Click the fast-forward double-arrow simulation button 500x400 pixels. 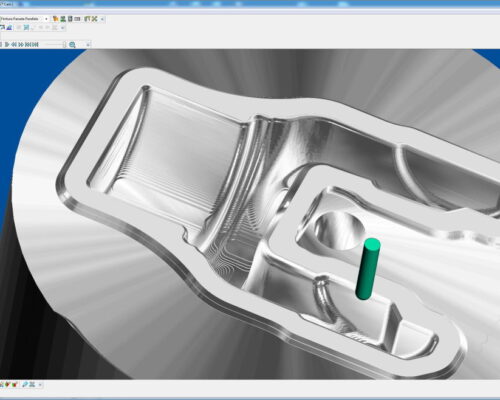(21, 44)
